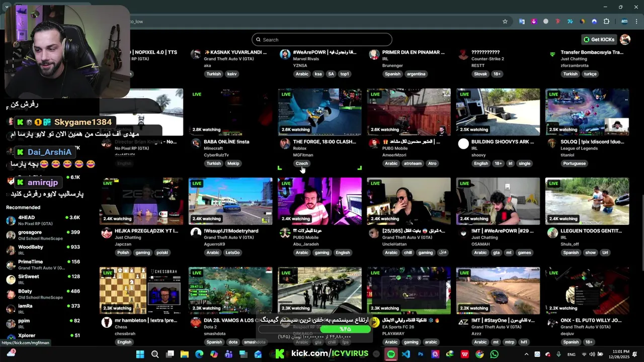Select the Mekip tag under BABA ONLINE stream
Screen dimensions: 644x362
click(233, 163)
